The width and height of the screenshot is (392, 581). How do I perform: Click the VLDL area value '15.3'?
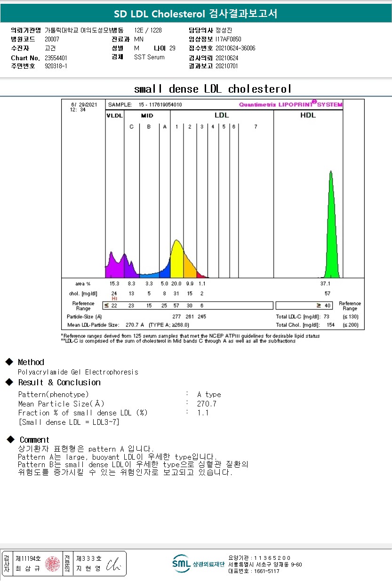point(114,284)
